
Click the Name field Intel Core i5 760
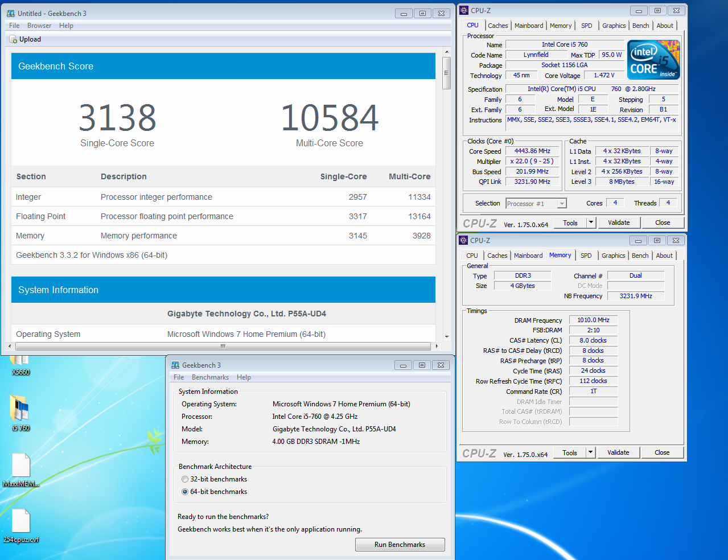coord(565,44)
